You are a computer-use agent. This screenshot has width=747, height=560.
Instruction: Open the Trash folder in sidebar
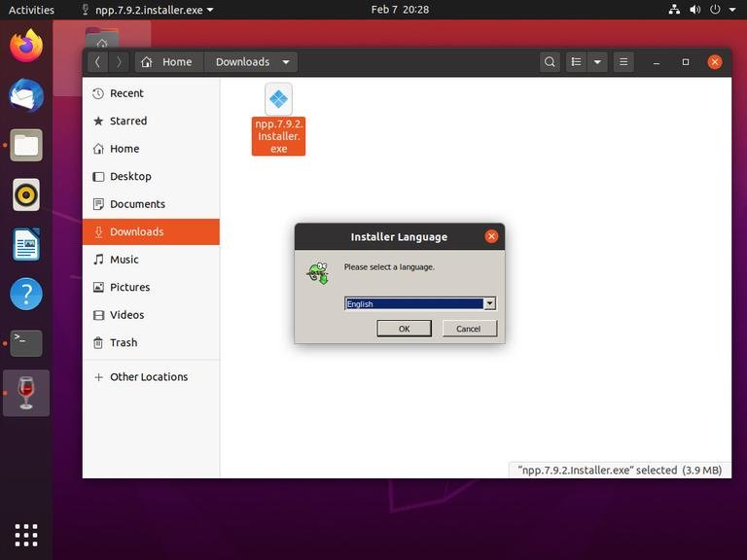tap(124, 342)
